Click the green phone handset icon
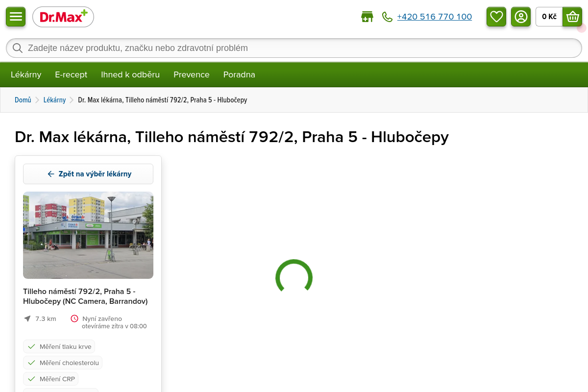 click(x=387, y=17)
